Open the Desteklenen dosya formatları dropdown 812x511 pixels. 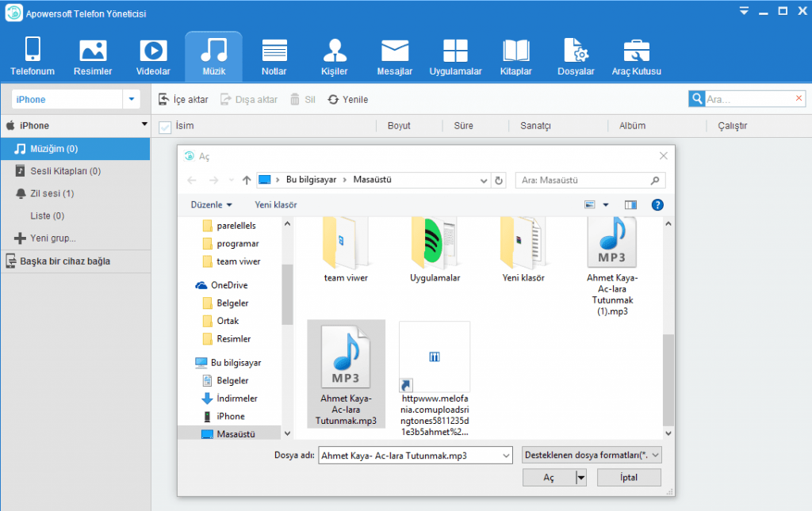[592, 456]
